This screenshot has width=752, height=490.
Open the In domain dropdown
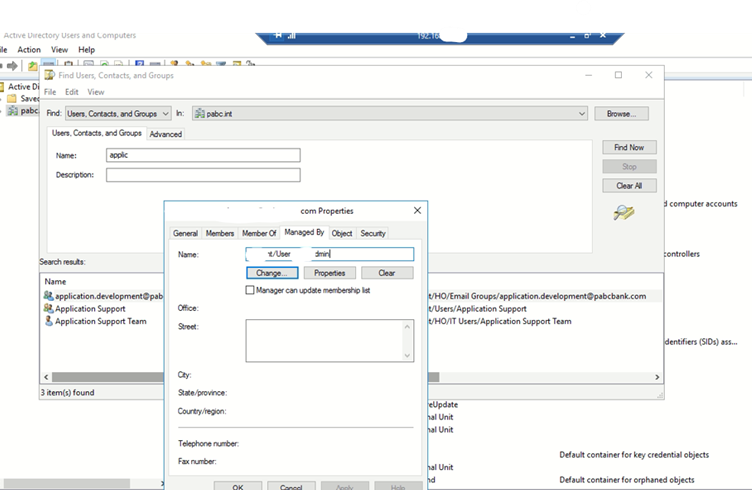click(x=582, y=114)
